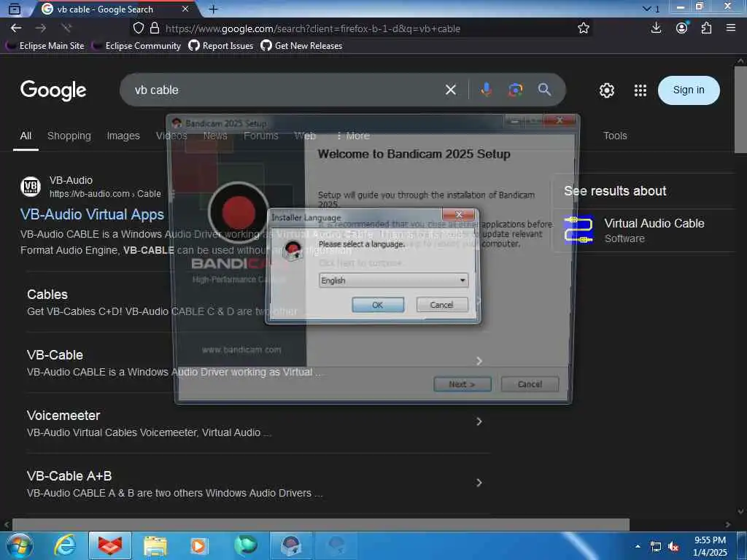Click the Firefox view icon

click(15, 9)
